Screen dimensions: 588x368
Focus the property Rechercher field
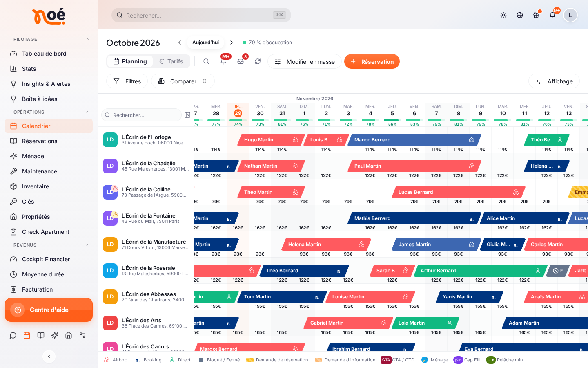[141, 115]
